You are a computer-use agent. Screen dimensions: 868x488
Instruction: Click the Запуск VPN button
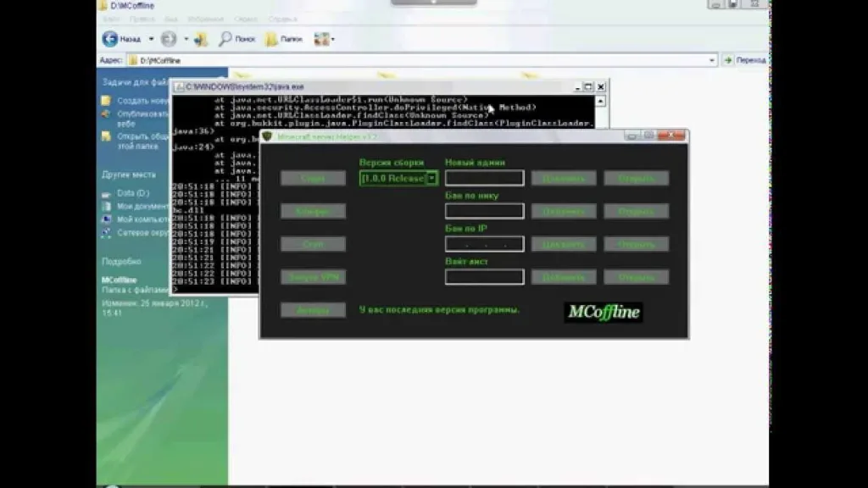(x=314, y=277)
